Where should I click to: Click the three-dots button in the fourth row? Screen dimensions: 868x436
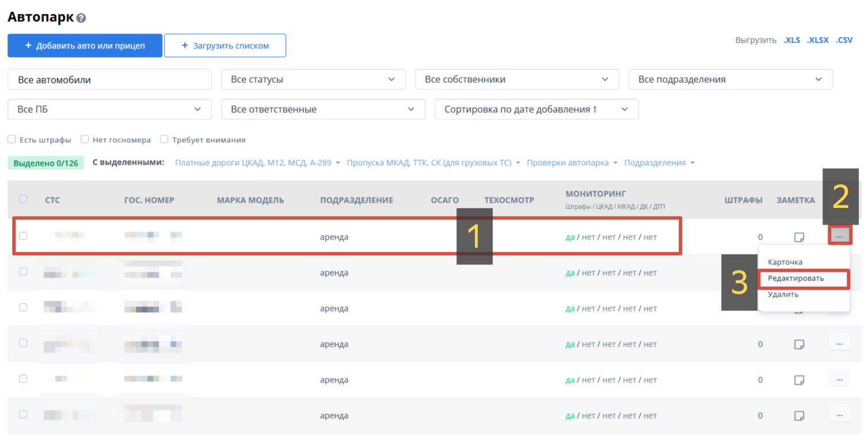pyautogui.click(x=839, y=343)
